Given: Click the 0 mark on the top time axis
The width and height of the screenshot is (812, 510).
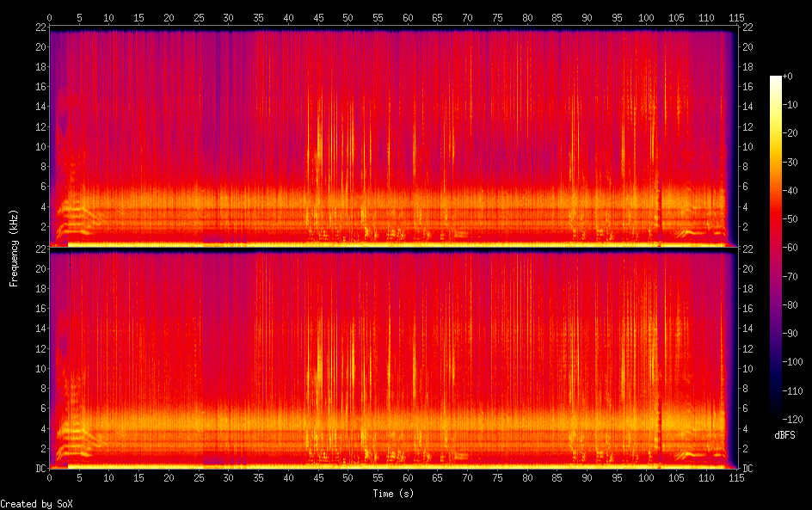Looking at the screenshot, I should coord(50,17).
